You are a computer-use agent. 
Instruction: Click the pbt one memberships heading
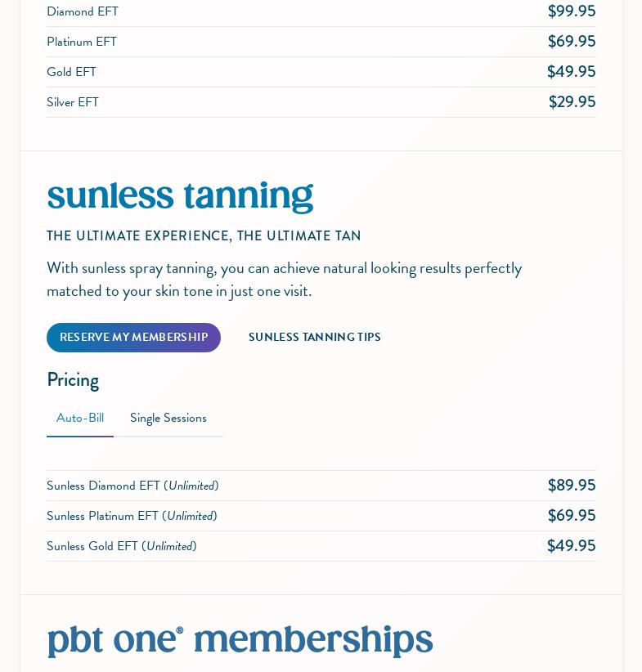(x=240, y=640)
